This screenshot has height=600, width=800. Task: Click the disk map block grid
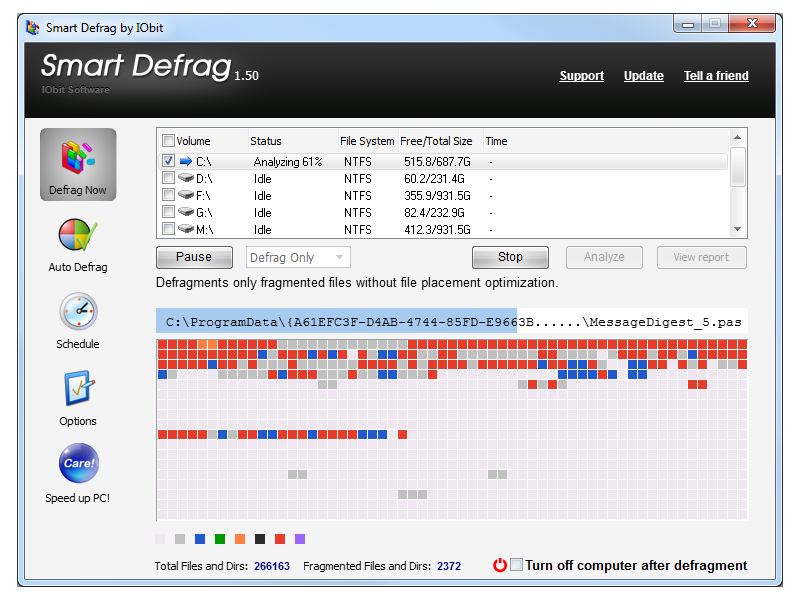pyautogui.click(x=452, y=430)
